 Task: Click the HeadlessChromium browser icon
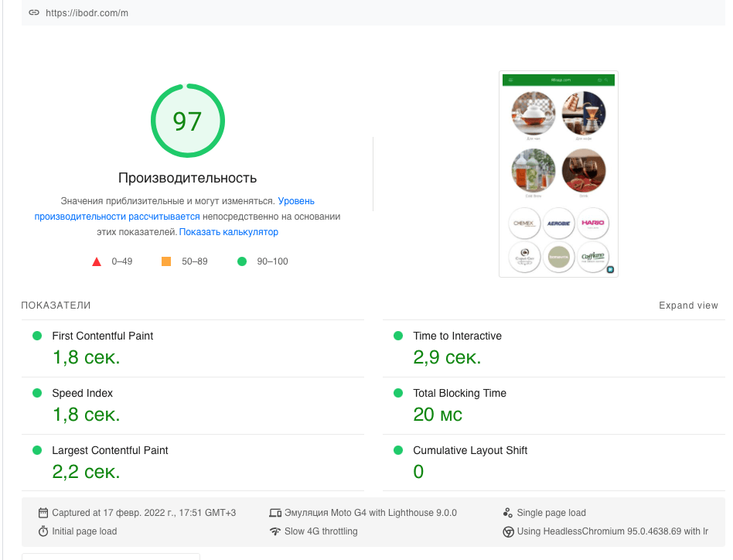click(x=508, y=531)
